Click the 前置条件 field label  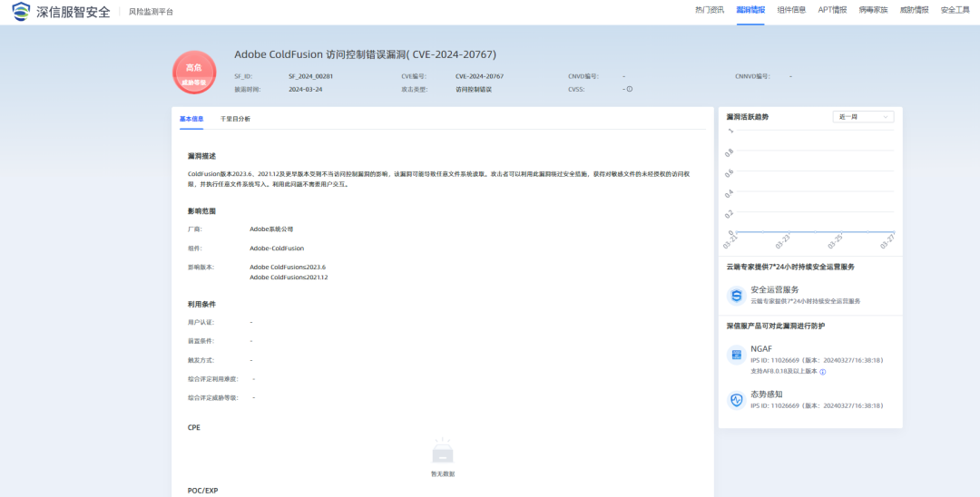[x=201, y=341]
